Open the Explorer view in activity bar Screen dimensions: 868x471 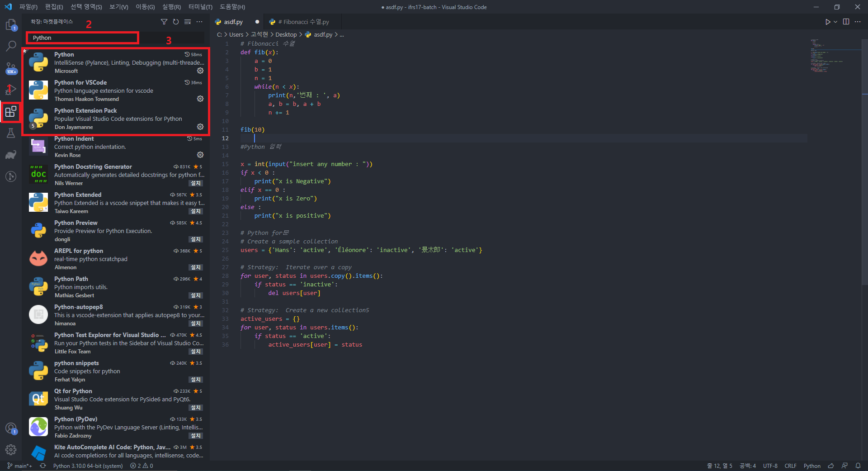pos(11,25)
